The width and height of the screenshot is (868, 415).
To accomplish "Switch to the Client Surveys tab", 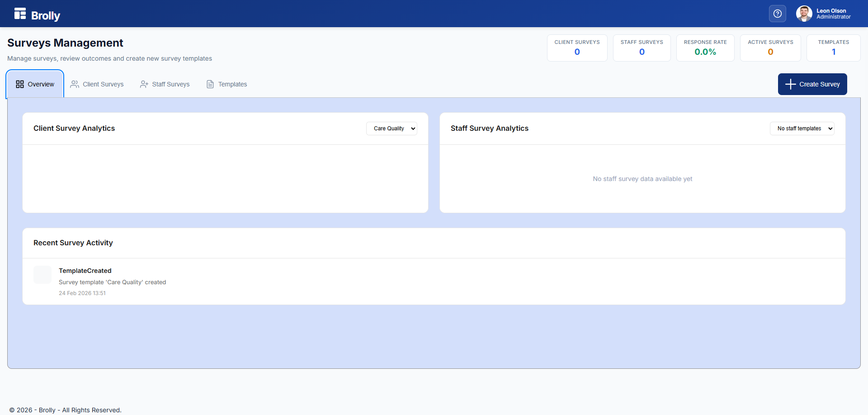I will [103, 84].
